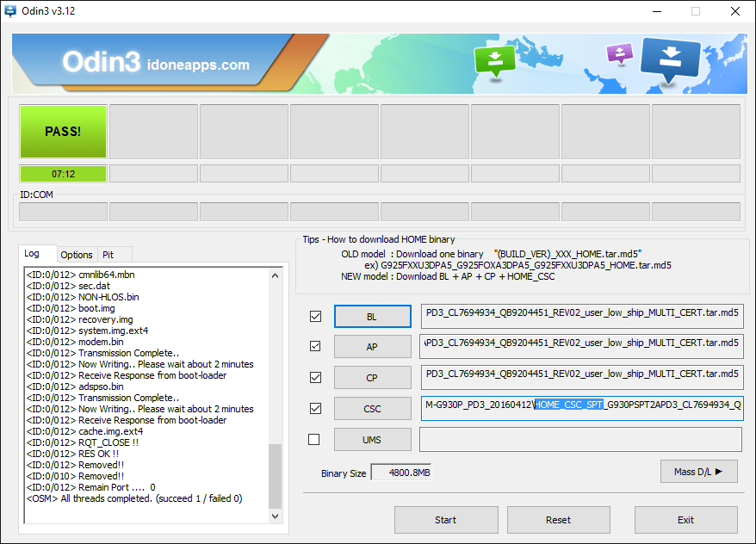Click log scrollbar down arrow

275,516
